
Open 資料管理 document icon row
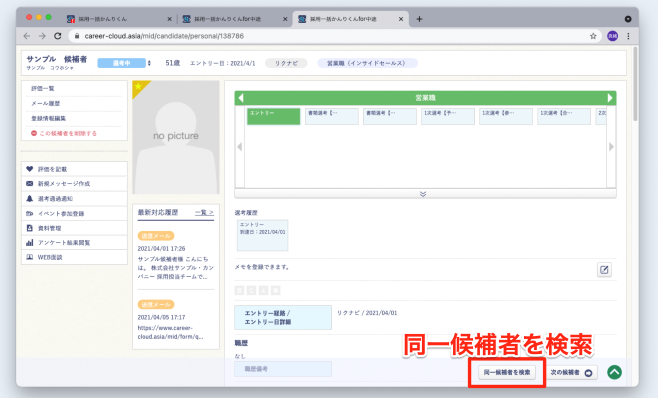coord(74,228)
